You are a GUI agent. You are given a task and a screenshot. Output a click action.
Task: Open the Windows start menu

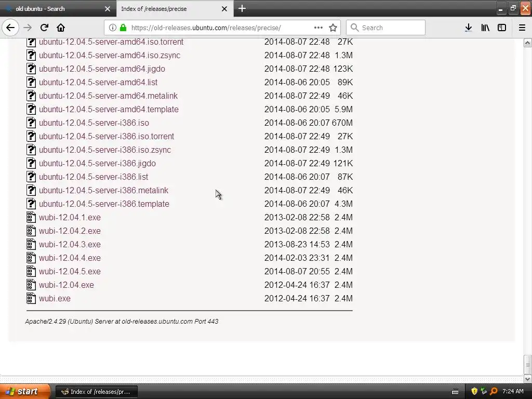(25, 392)
